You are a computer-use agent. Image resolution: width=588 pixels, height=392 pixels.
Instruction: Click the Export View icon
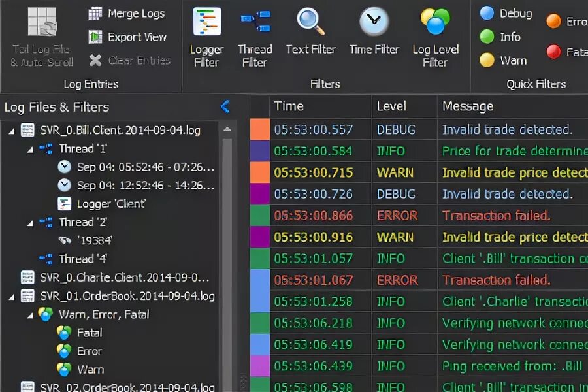click(x=95, y=37)
